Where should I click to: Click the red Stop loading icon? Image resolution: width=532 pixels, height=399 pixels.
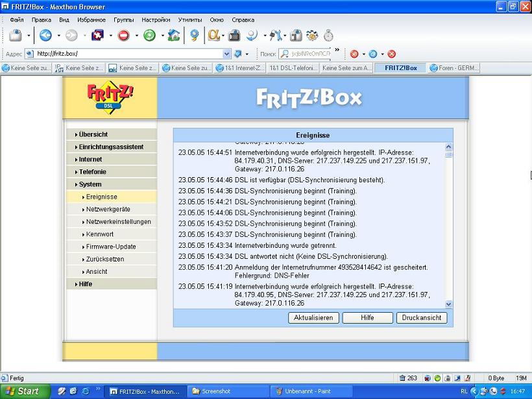123,35
